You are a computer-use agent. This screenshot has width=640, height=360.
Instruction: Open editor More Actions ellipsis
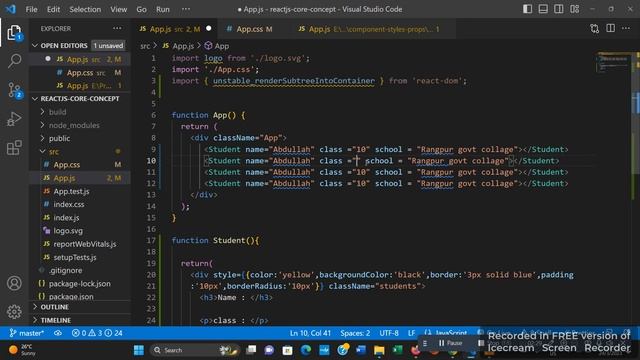626,29
